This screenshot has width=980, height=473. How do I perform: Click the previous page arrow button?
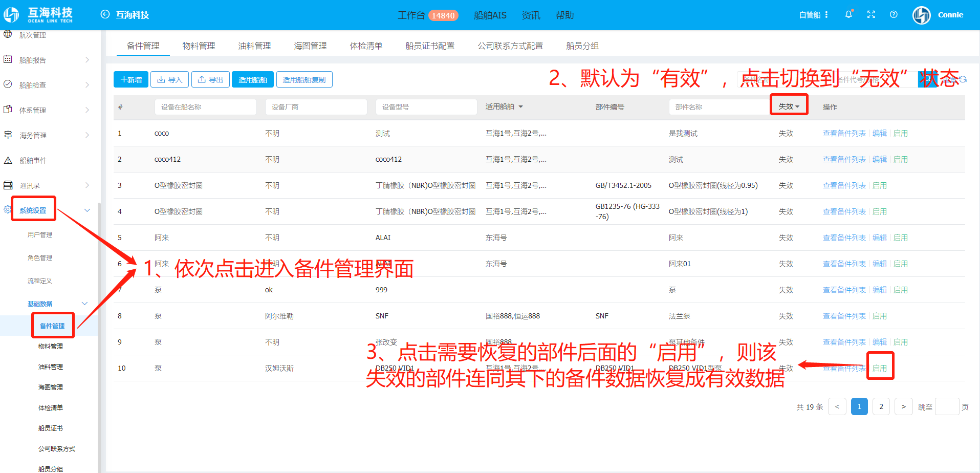(x=837, y=406)
